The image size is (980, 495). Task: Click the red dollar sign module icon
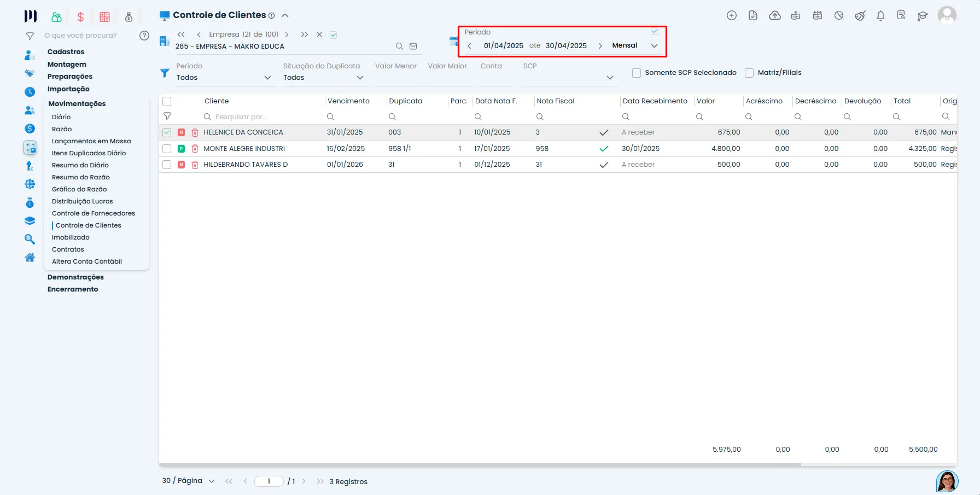pos(80,17)
